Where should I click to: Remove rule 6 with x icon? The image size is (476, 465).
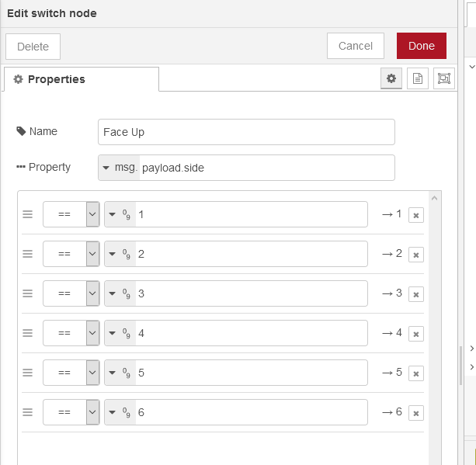click(x=416, y=413)
